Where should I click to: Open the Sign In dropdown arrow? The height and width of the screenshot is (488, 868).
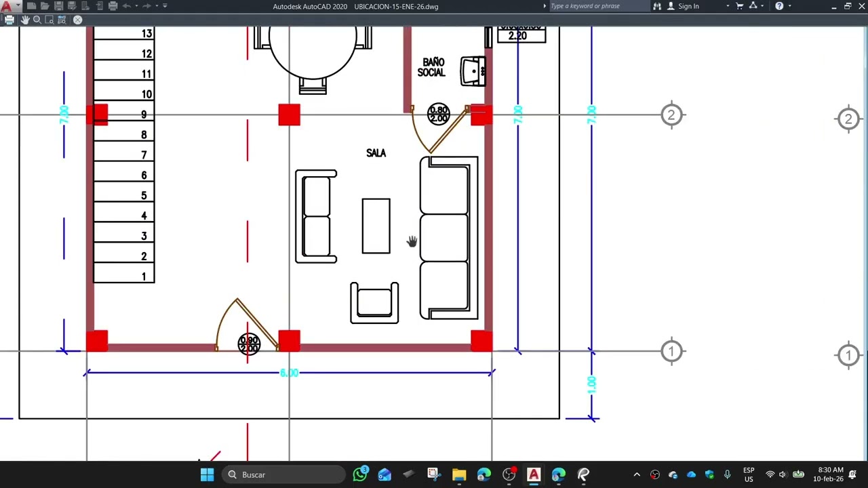coord(728,6)
